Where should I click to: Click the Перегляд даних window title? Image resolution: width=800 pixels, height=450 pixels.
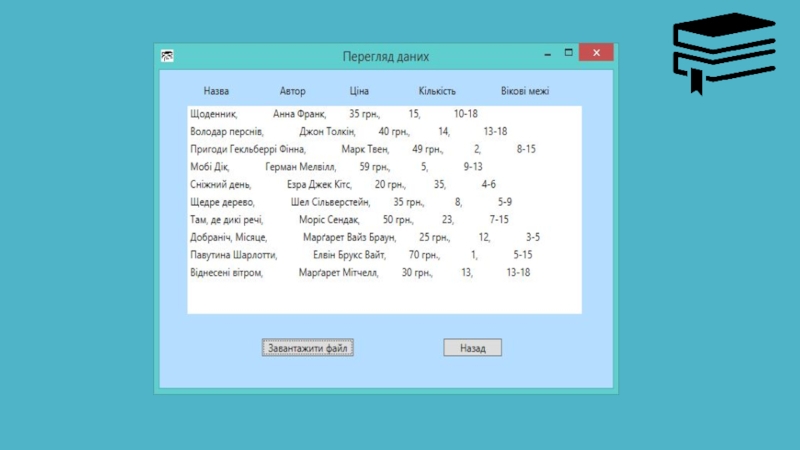click(x=386, y=56)
